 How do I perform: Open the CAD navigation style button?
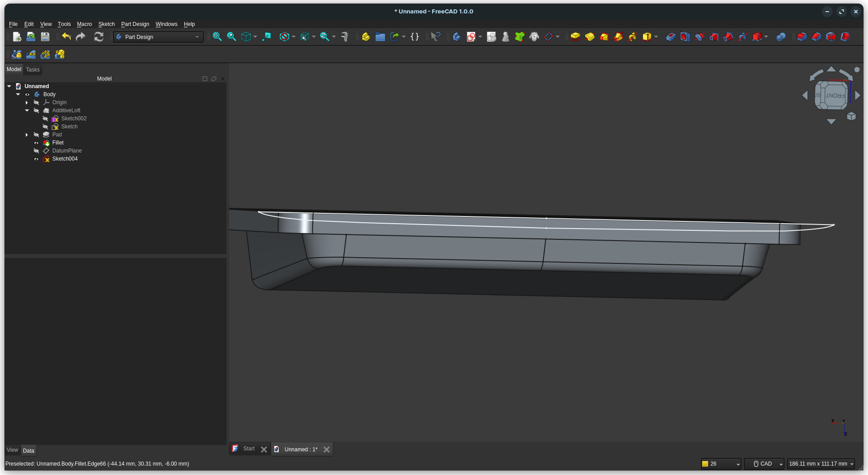point(763,464)
